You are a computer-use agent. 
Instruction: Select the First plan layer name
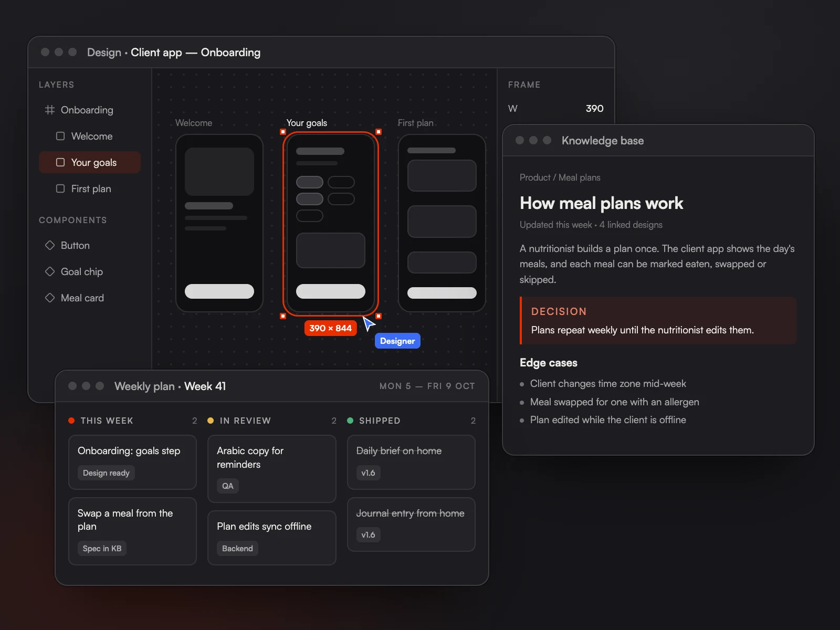tap(91, 188)
